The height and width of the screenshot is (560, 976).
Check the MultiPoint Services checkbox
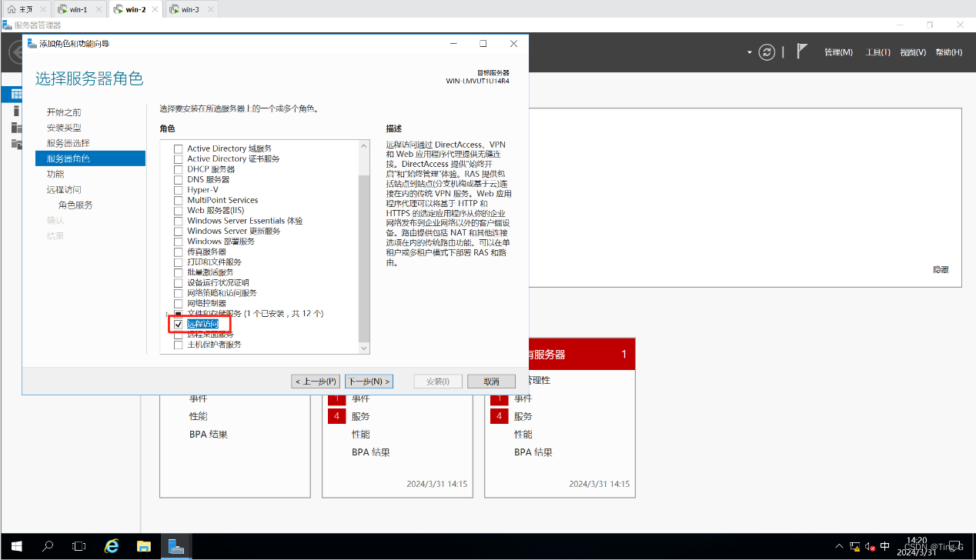[x=179, y=200]
